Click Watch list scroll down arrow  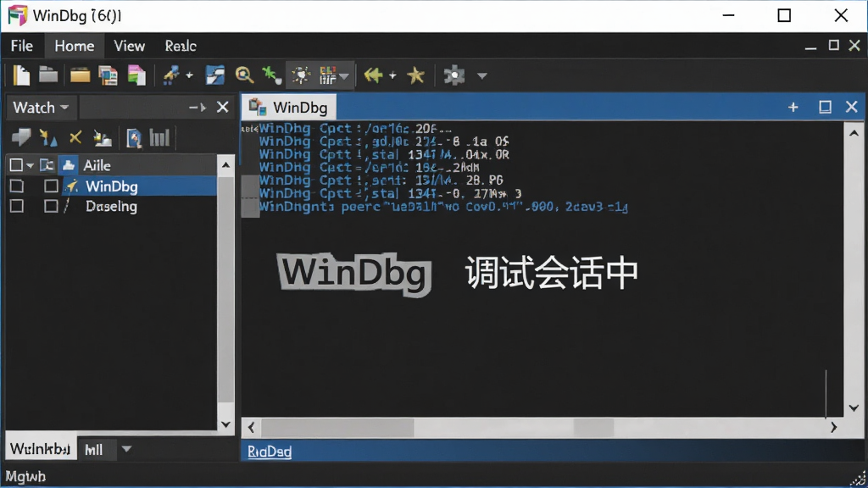225,424
